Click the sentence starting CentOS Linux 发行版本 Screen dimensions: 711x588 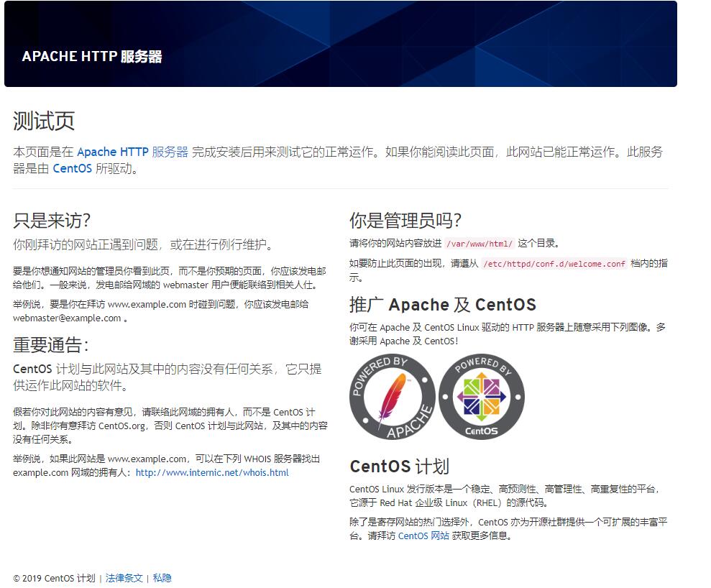pyautogui.click(x=505, y=496)
